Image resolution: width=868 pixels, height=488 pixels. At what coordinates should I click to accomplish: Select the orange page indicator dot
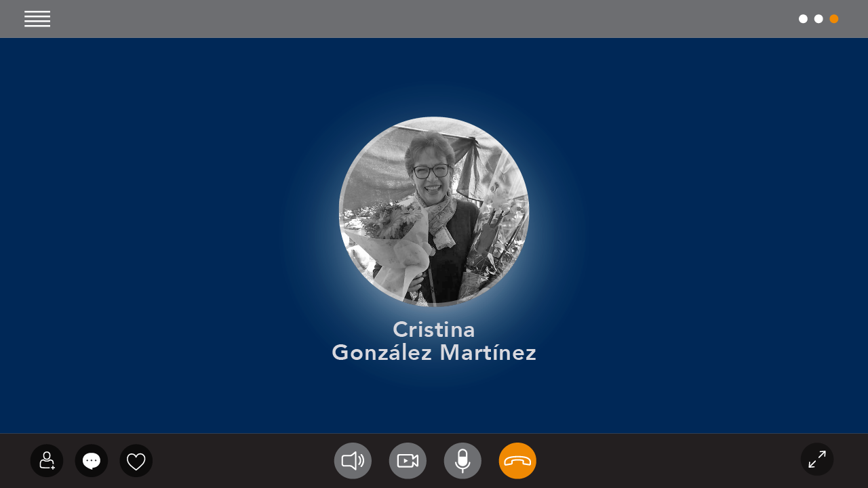[834, 19]
